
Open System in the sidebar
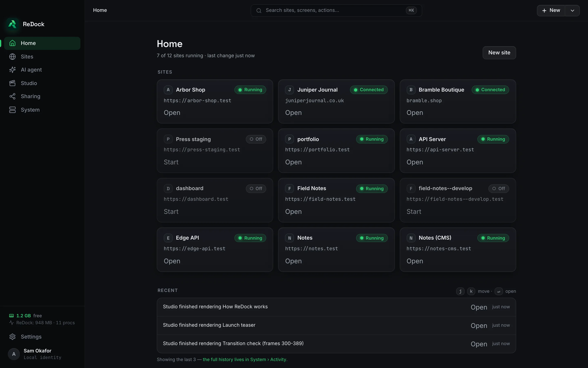click(42, 110)
